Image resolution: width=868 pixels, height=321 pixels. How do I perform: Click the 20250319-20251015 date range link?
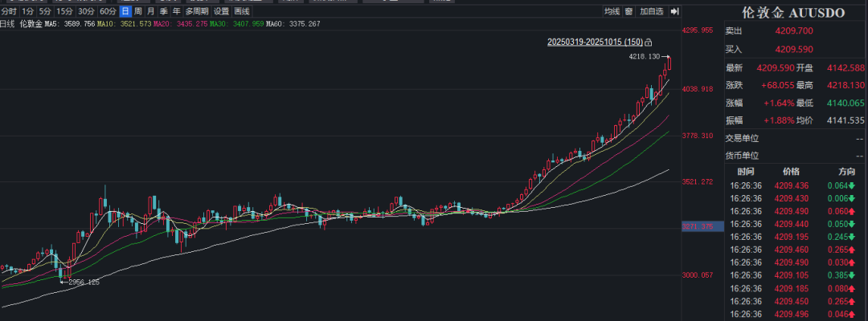[595, 42]
